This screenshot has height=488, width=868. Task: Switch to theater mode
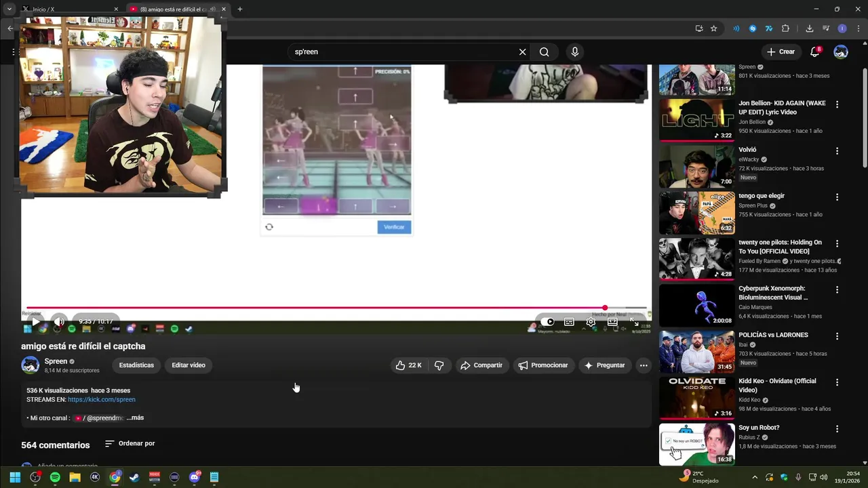pos(612,322)
